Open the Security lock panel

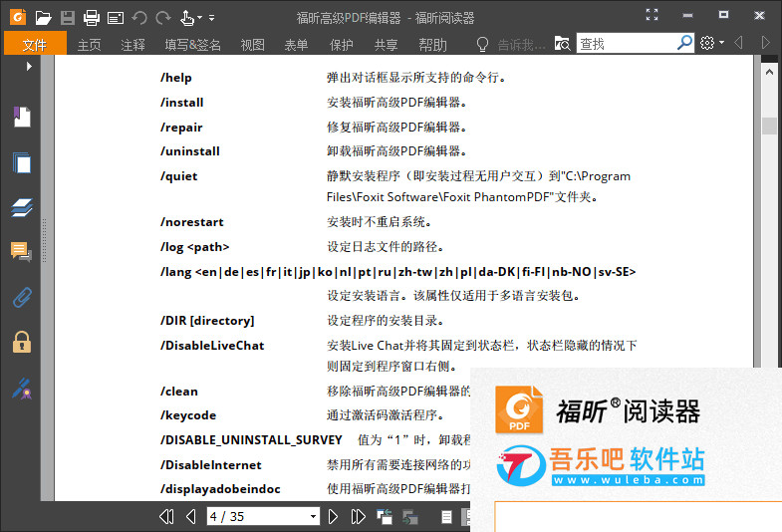point(22,342)
